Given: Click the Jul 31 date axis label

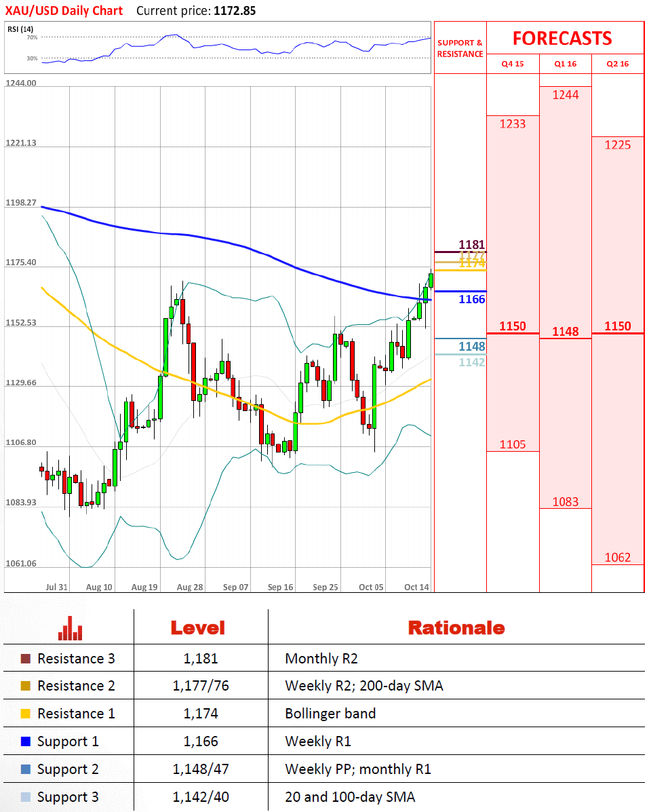Looking at the screenshot, I should pos(56,587).
